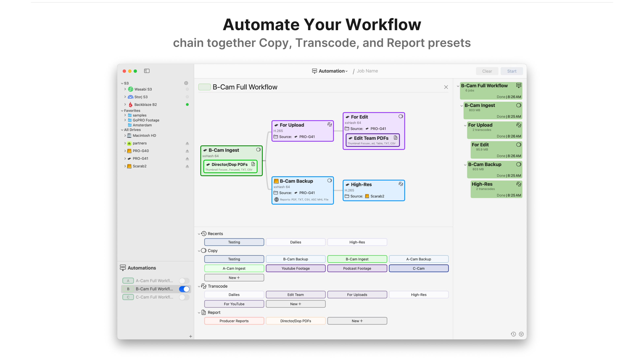This screenshot has height=362, width=644.
Task: Select the Podcast Footage copy preset
Action: [x=357, y=268]
